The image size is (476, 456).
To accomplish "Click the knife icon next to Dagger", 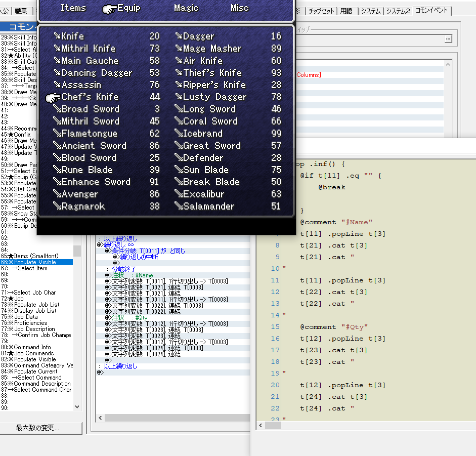I will click(179, 36).
